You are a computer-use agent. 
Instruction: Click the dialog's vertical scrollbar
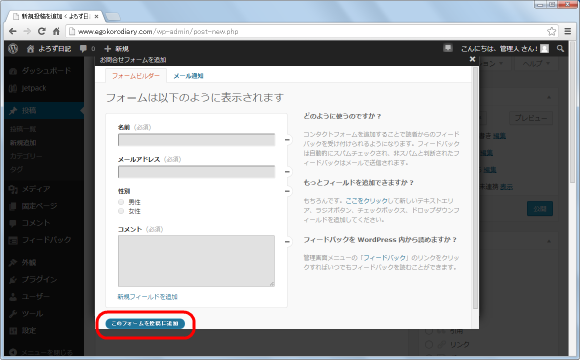coord(475,189)
